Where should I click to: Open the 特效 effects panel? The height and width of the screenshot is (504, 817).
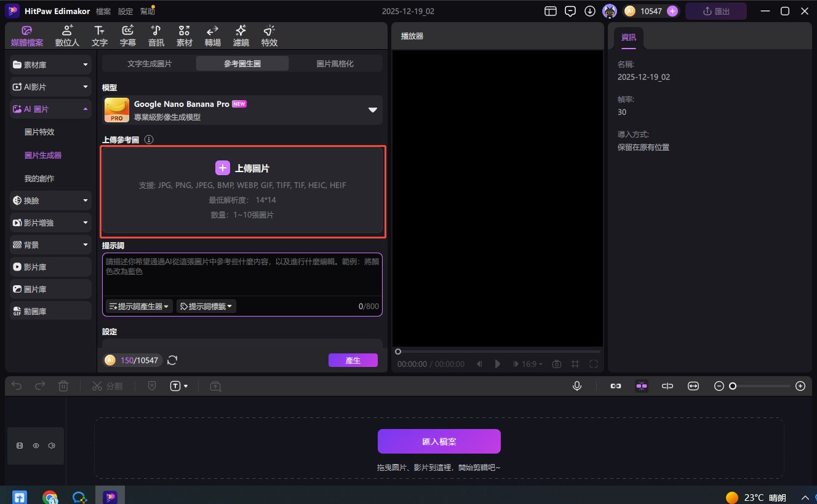pos(269,34)
